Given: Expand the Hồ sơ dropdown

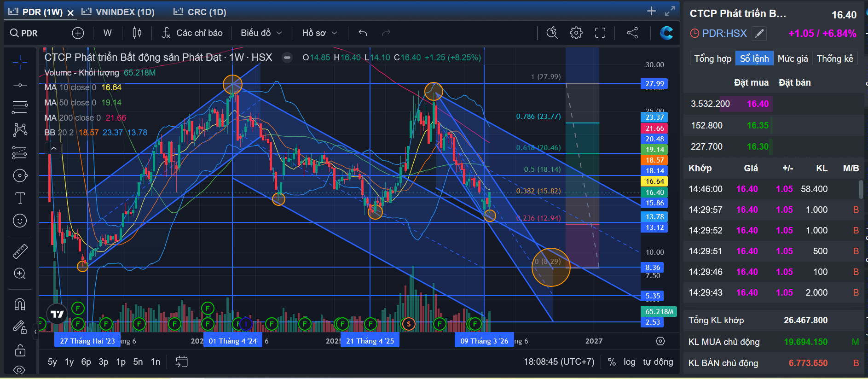Looking at the screenshot, I should pyautogui.click(x=319, y=33).
